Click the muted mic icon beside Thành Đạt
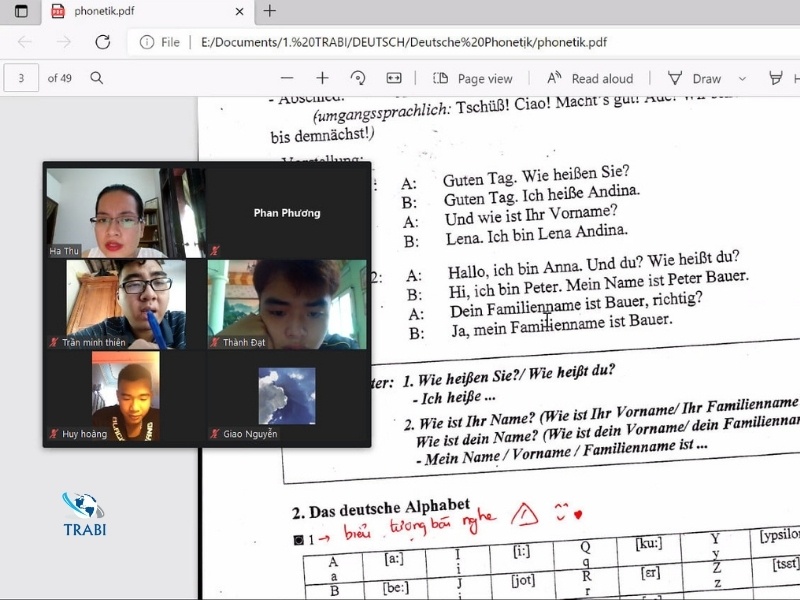 pos(215,342)
